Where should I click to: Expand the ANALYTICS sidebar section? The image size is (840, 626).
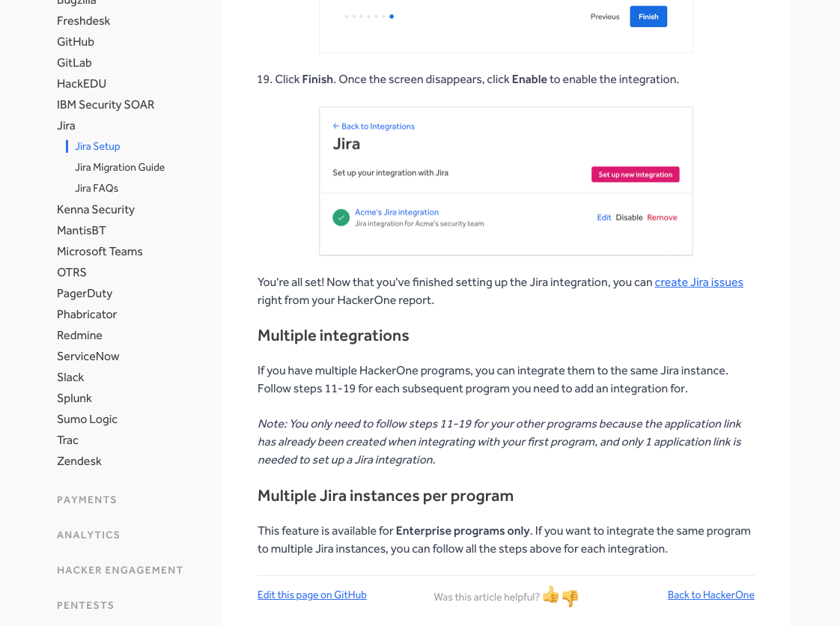click(x=88, y=535)
